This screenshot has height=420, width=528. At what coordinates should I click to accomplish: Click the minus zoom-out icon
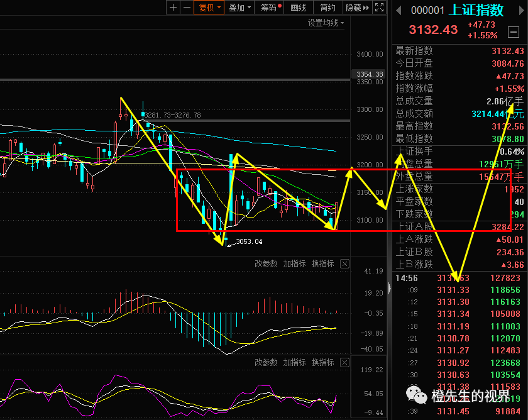187,8
